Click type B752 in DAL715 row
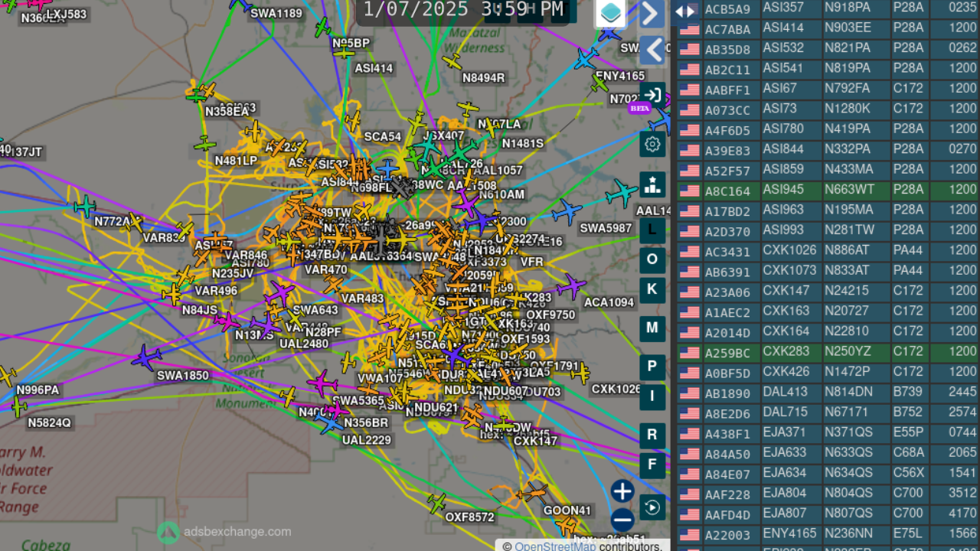Screen dimensions: 980x551 pos(908,412)
